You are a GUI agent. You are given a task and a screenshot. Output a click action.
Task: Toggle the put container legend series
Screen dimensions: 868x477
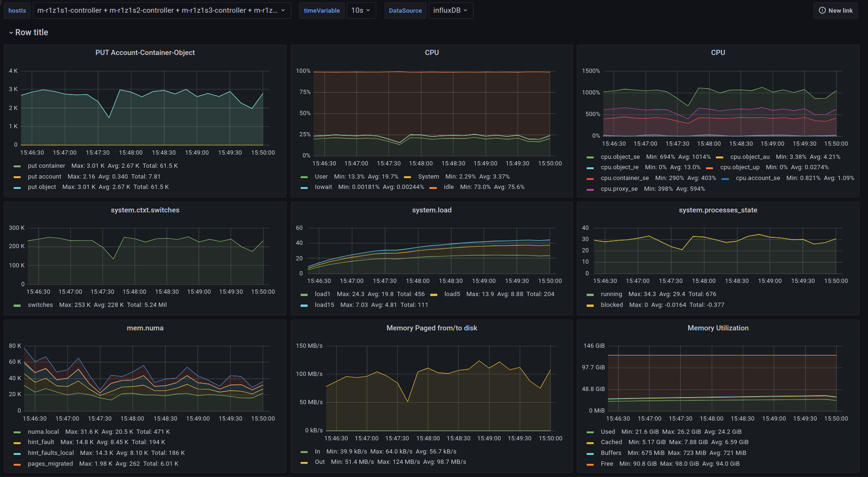[x=46, y=166]
